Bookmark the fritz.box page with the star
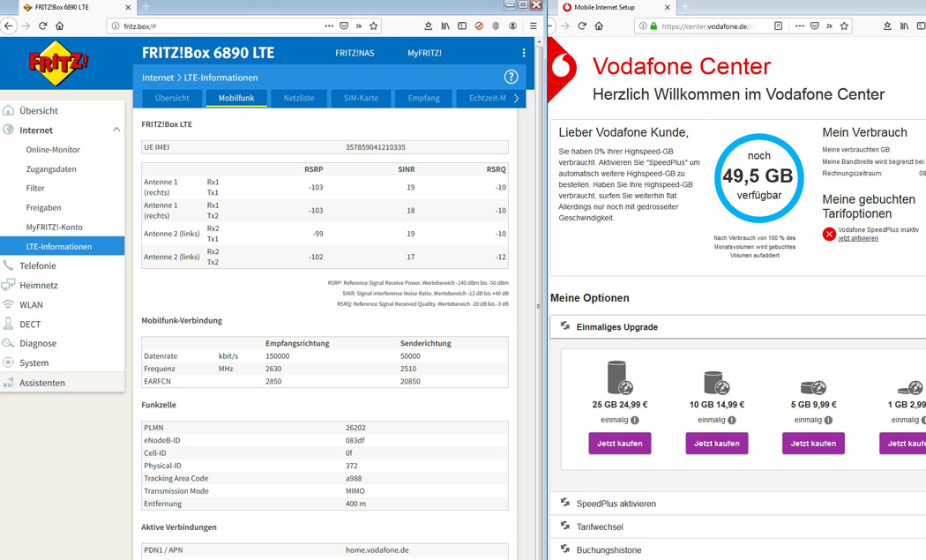926x560 pixels. 373,26
